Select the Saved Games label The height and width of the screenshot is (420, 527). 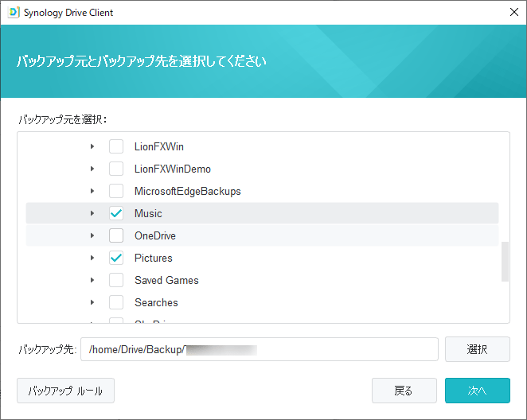click(x=166, y=280)
